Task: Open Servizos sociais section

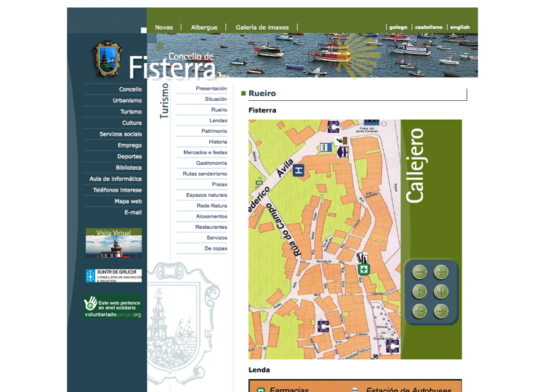Action: pos(121,134)
